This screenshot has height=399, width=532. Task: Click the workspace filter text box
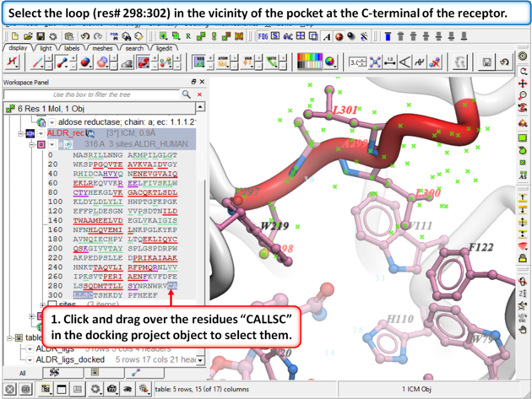pyautogui.click(x=93, y=94)
